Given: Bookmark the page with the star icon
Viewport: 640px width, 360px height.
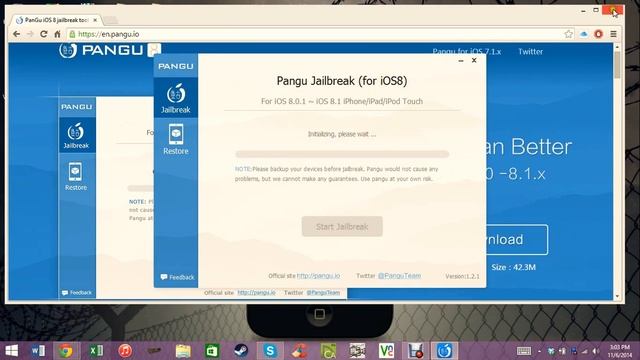Looking at the screenshot, I should click(x=569, y=34).
